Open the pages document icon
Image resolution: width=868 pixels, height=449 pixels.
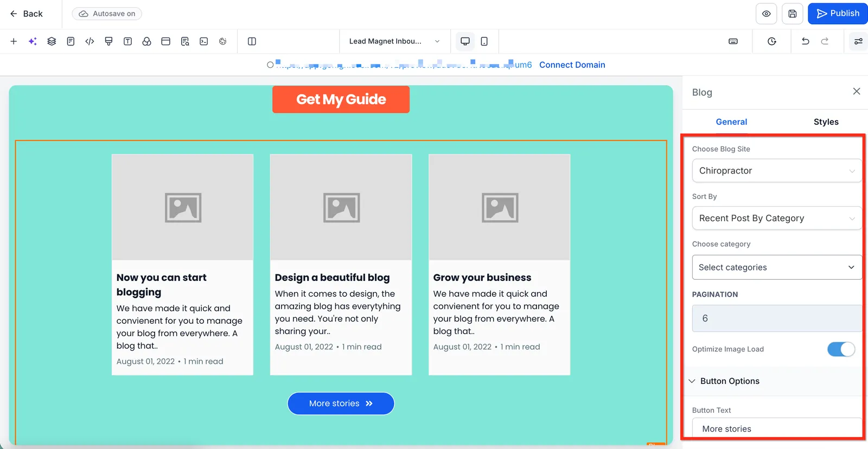coord(71,41)
